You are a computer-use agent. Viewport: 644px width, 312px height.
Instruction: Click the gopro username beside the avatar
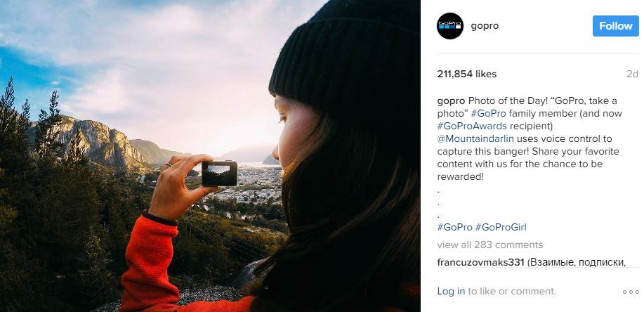click(x=485, y=26)
